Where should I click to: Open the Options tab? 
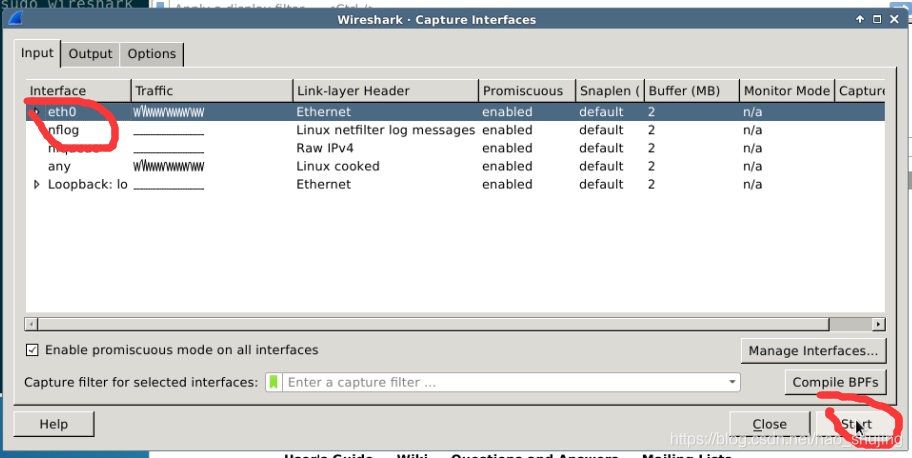[151, 54]
